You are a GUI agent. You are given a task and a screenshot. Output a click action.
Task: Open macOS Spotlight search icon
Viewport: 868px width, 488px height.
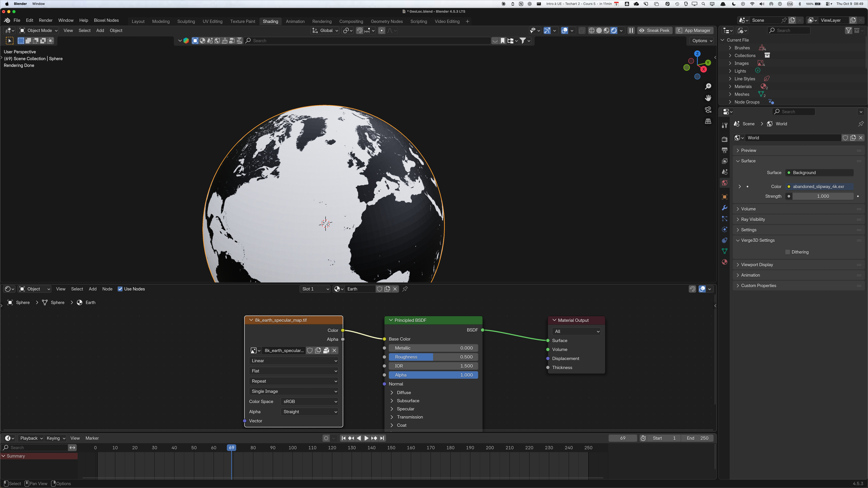(703, 4)
